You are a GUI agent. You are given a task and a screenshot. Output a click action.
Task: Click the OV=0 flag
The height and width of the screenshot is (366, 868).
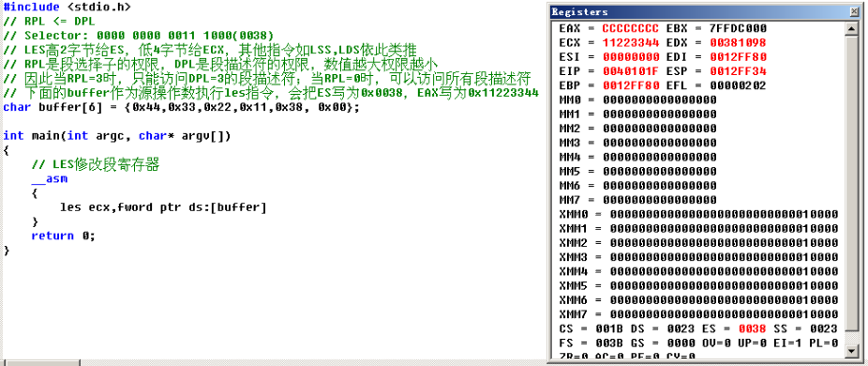point(716,343)
